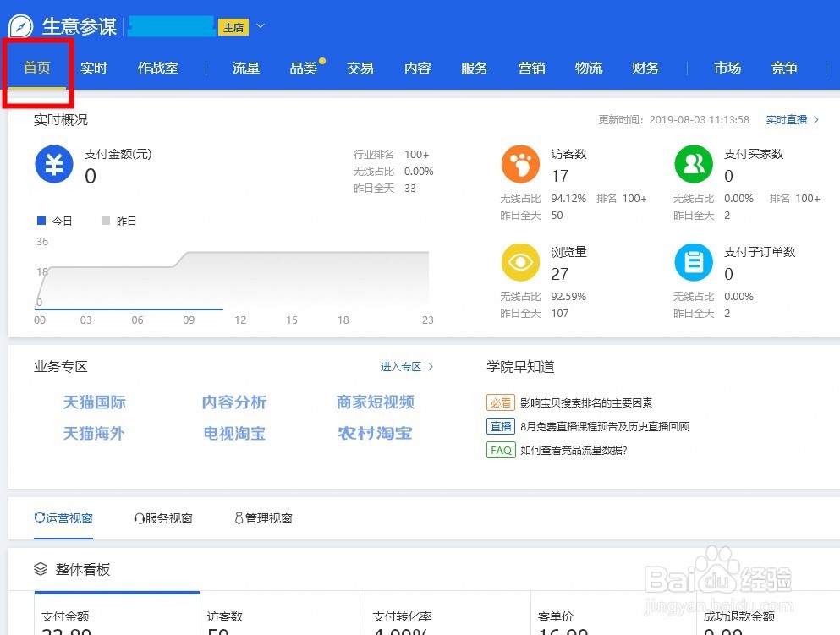Select the 客单价 card in 整体看板

pos(613,614)
